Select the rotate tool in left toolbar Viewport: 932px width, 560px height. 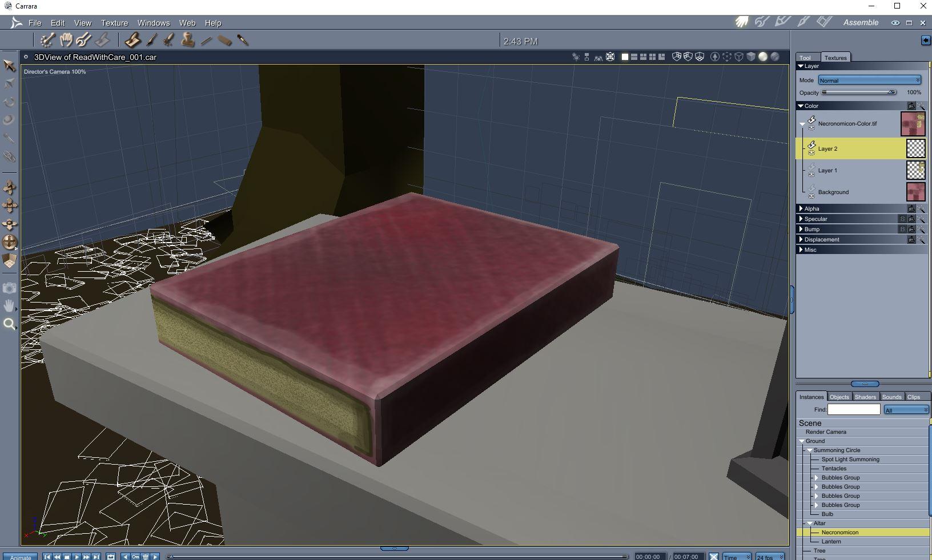pyautogui.click(x=9, y=102)
